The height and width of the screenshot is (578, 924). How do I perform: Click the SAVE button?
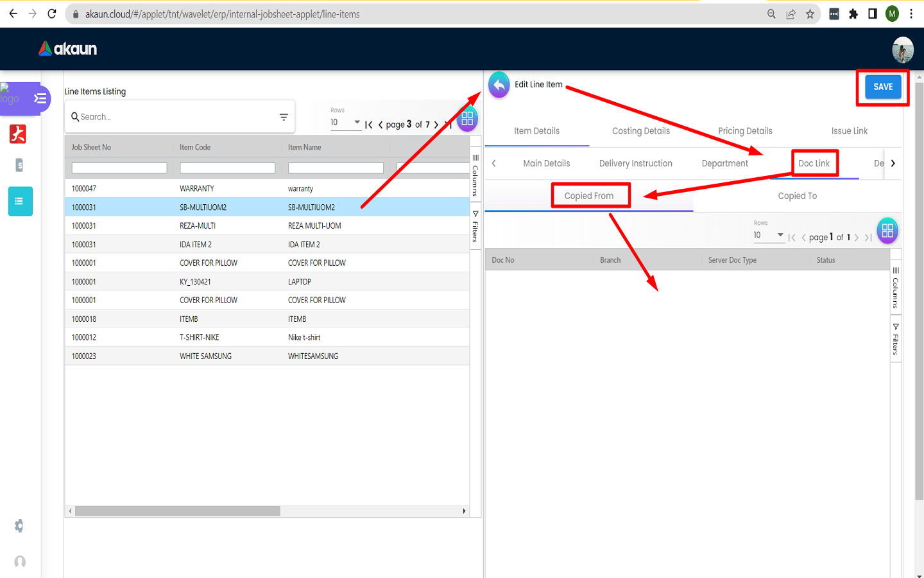pyautogui.click(x=882, y=87)
